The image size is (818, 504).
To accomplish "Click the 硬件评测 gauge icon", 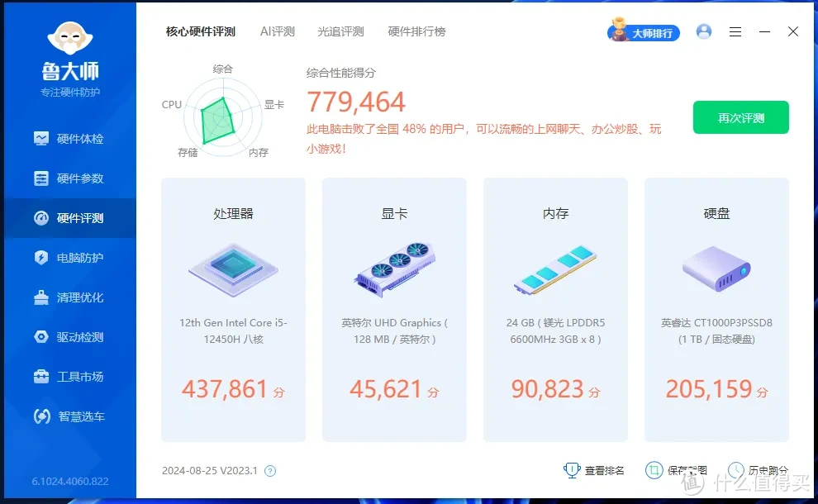I will tap(41, 218).
